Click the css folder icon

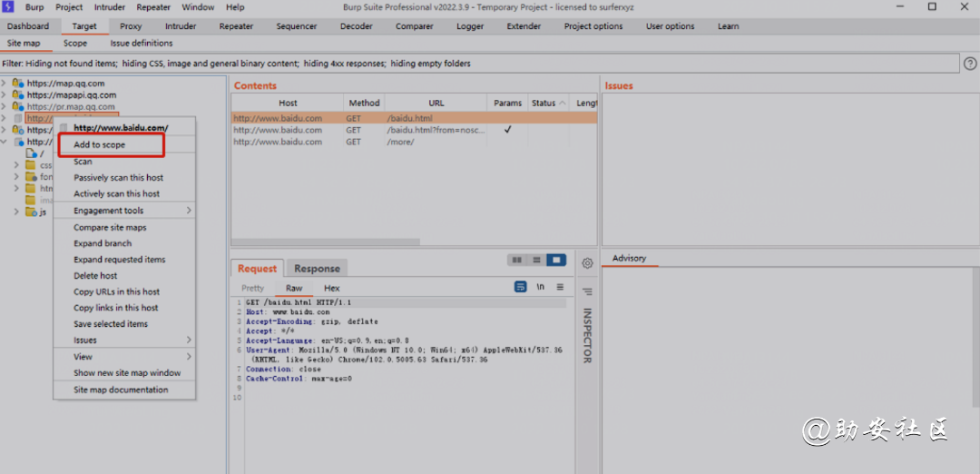point(31,165)
